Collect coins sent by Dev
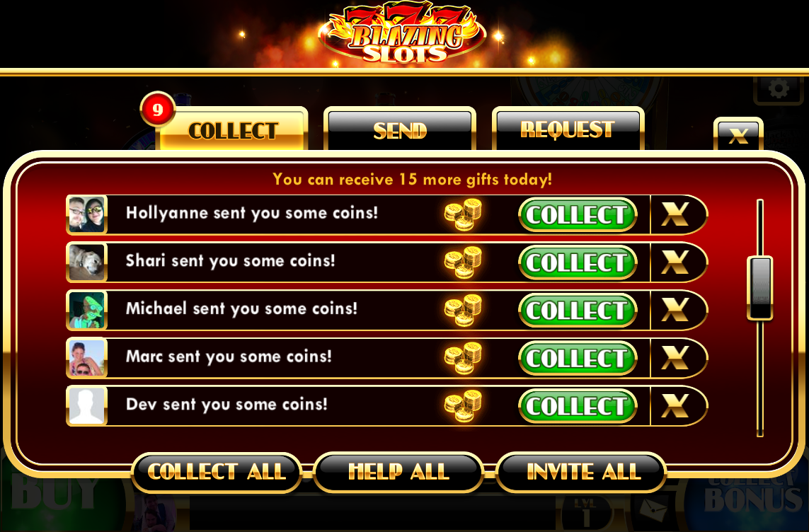The height and width of the screenshot is (532, 809). (578, 405)
